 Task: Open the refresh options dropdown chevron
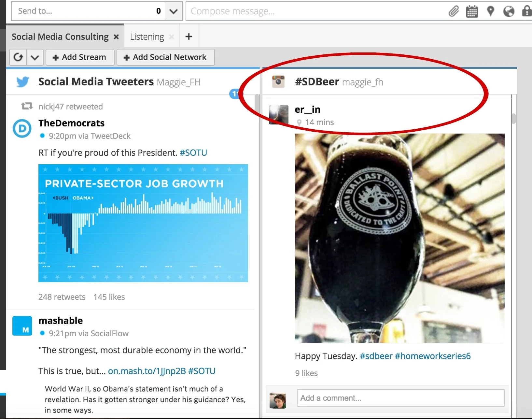coord(35,57)
